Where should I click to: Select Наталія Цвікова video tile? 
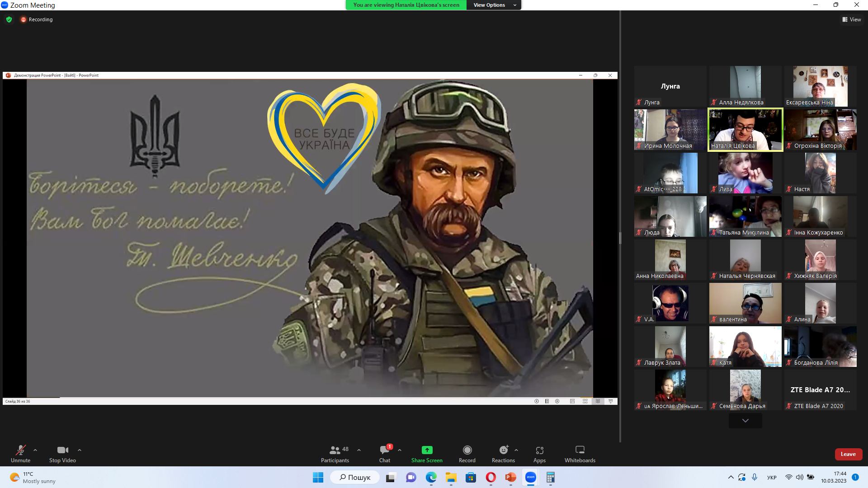(x=745, y=130)
